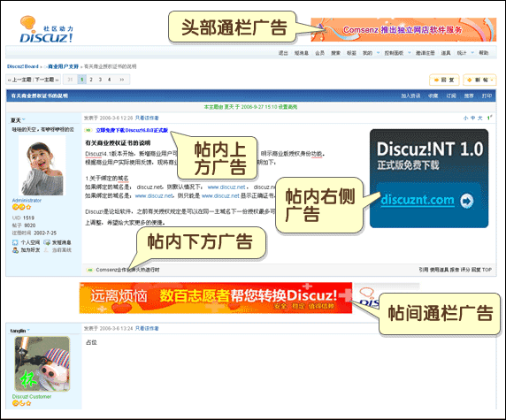Set post font size to 大

(x=479, y=118)
